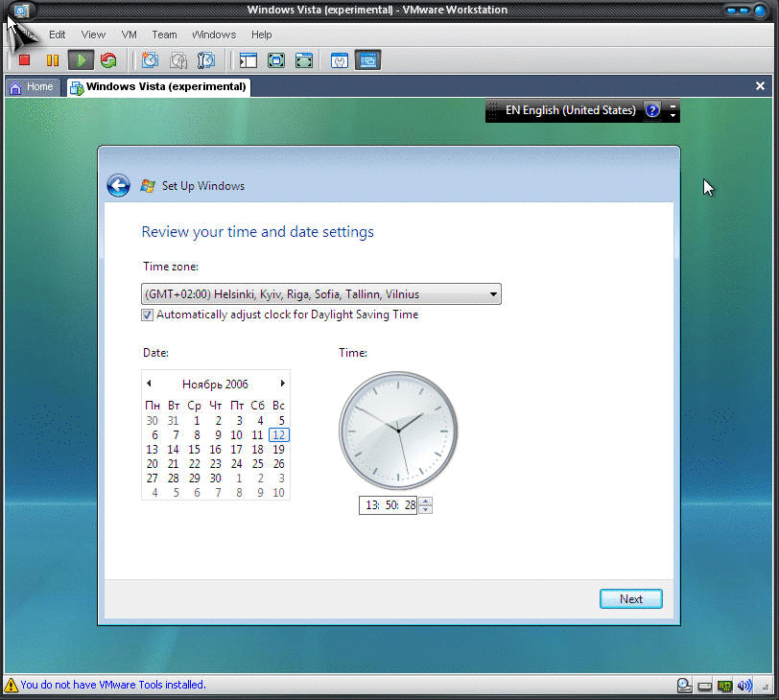
Task: Toggle the sidebar panel toolbar icon
Action: coord(248,60)
